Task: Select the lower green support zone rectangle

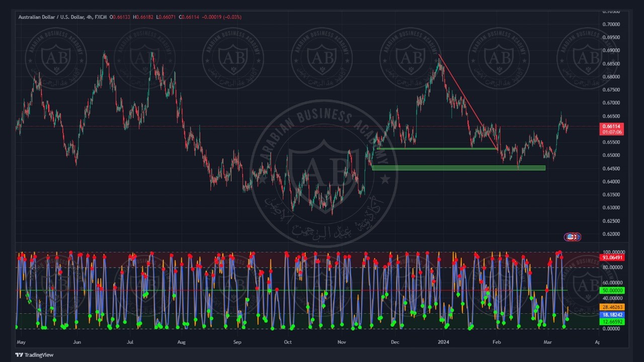Action: [x=458, y=168]
